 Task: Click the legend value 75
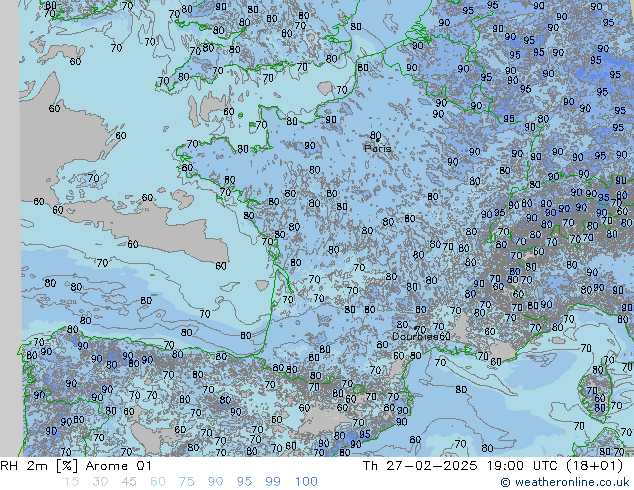187,482
